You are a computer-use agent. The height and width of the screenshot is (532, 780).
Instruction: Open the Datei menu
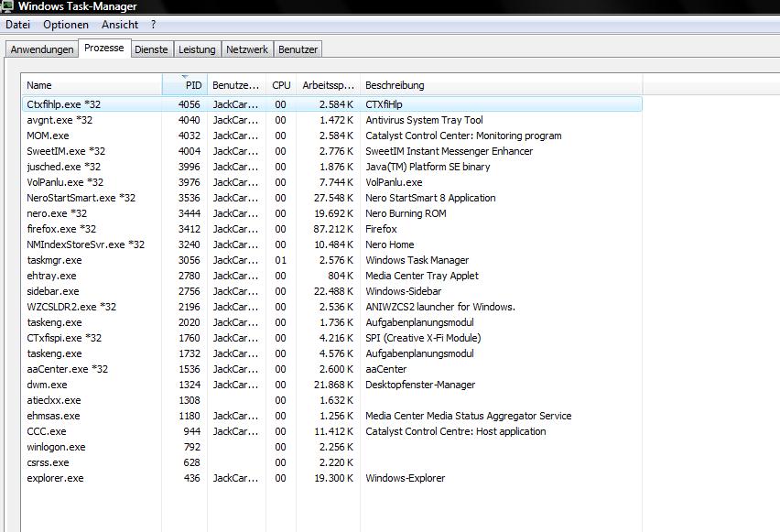(18, 25)
